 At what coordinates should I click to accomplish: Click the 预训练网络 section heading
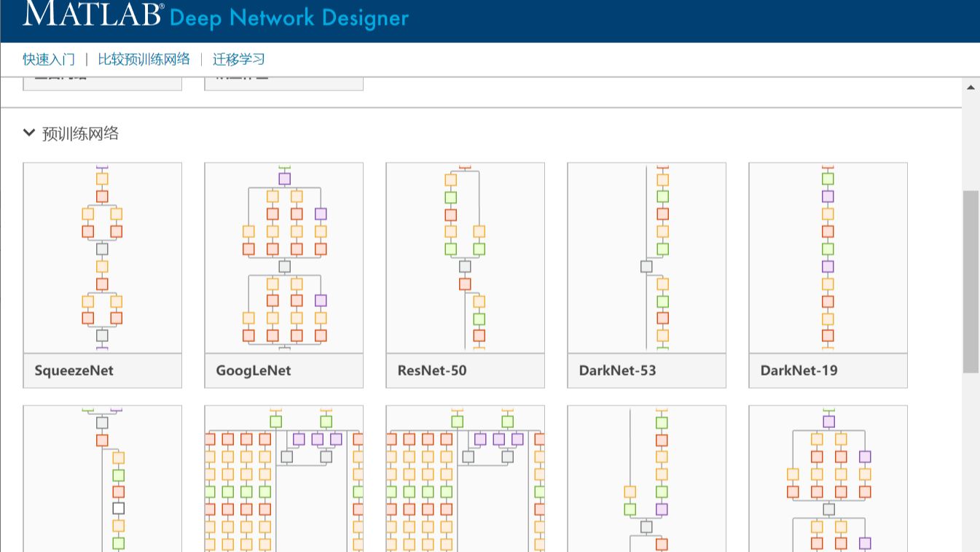tap(80, 133)
